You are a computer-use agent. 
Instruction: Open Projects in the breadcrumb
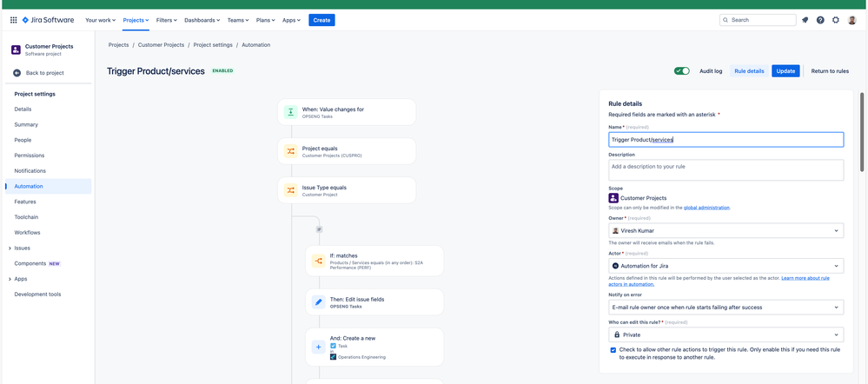pos(118,45)
